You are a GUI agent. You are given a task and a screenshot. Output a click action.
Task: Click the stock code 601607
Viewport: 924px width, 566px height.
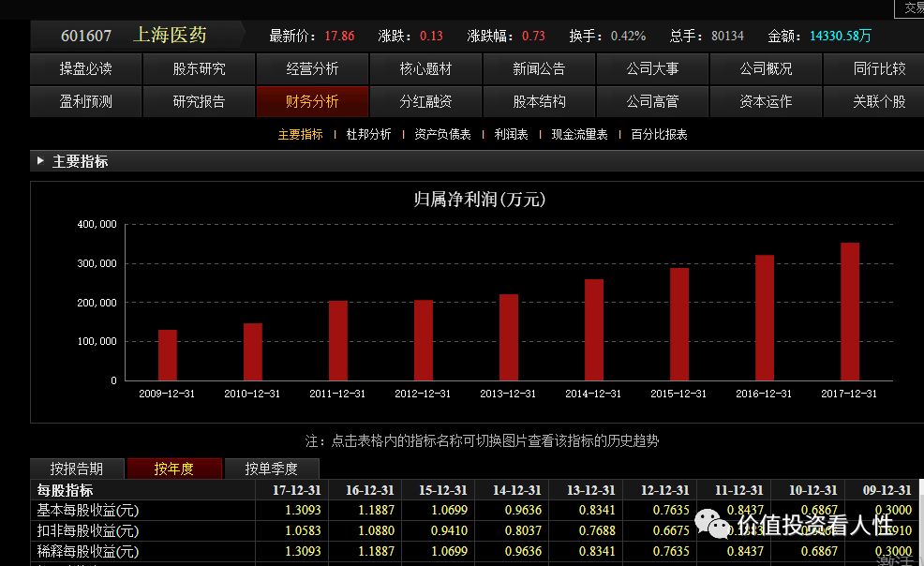point(86,36)
